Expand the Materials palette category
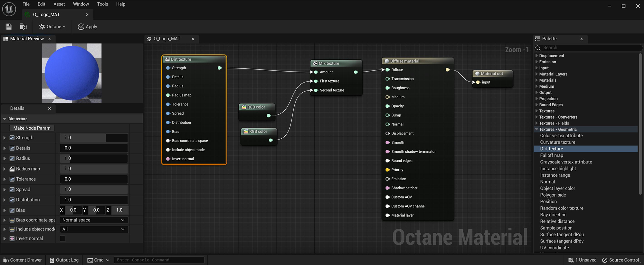The width and height of the screenshot is (644, 265). (x=536, y=80)
